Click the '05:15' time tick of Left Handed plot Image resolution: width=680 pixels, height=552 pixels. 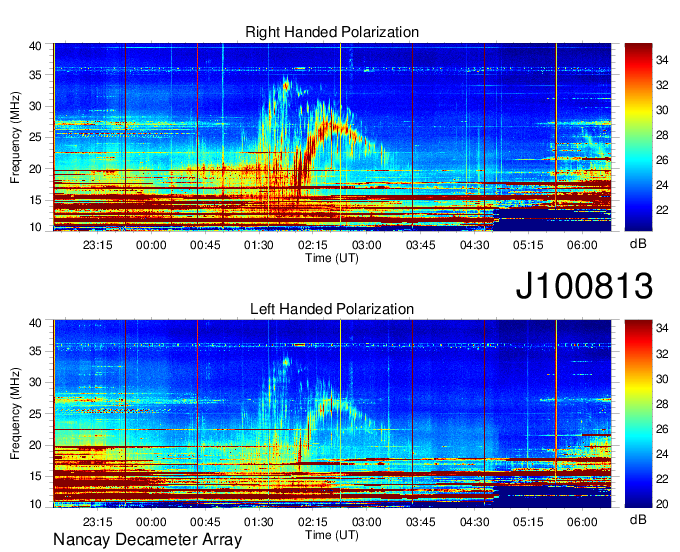click(x=528, y=522)
